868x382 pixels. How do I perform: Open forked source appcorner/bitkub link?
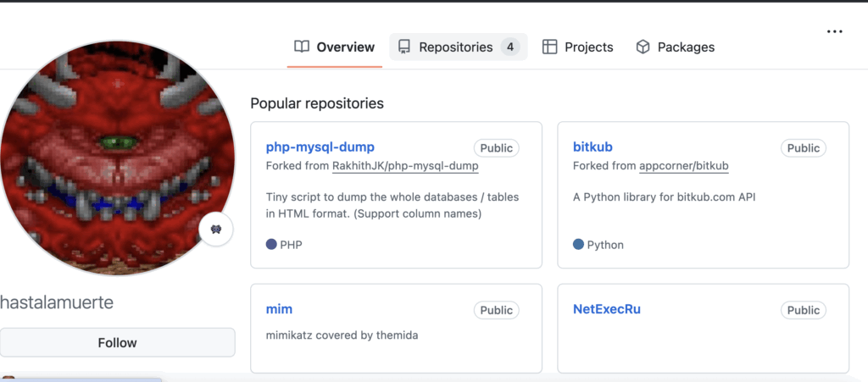(x=684, y=166)
